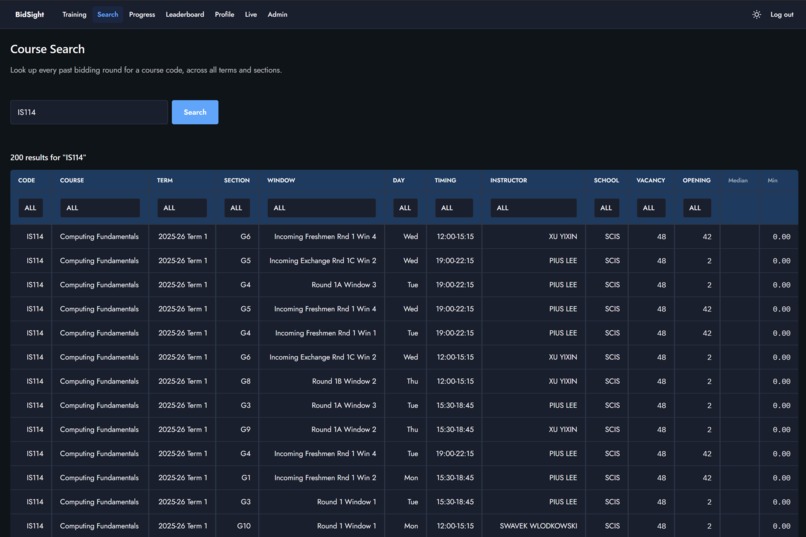
Task: Click the WINDOW column header
Action: pyautogui.click(x=281, y=180)
